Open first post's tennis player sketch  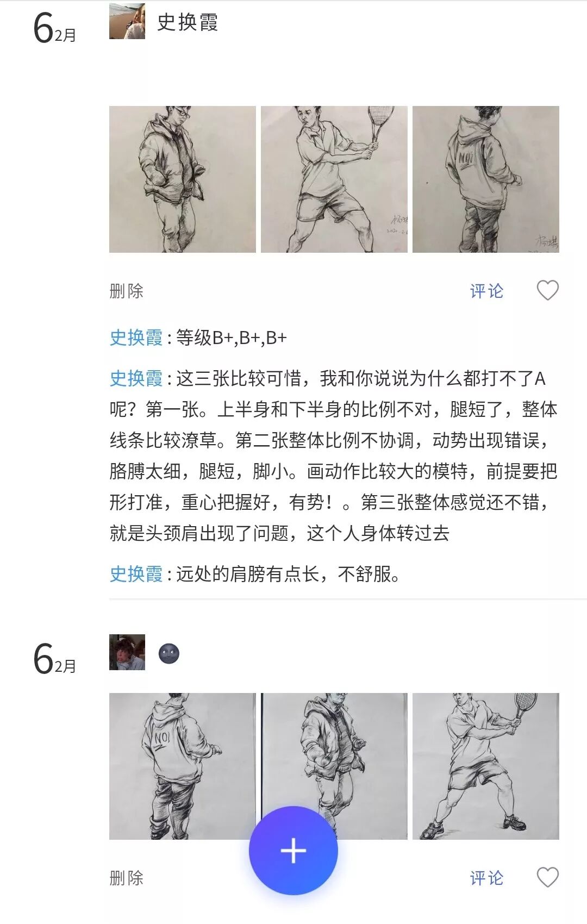[334, 179]
